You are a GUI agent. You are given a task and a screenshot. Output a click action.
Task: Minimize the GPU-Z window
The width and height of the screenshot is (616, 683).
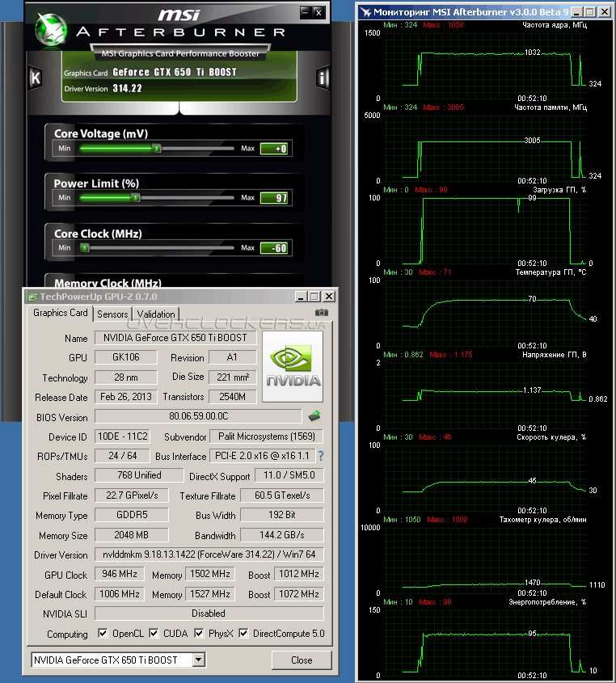(301, 297)
